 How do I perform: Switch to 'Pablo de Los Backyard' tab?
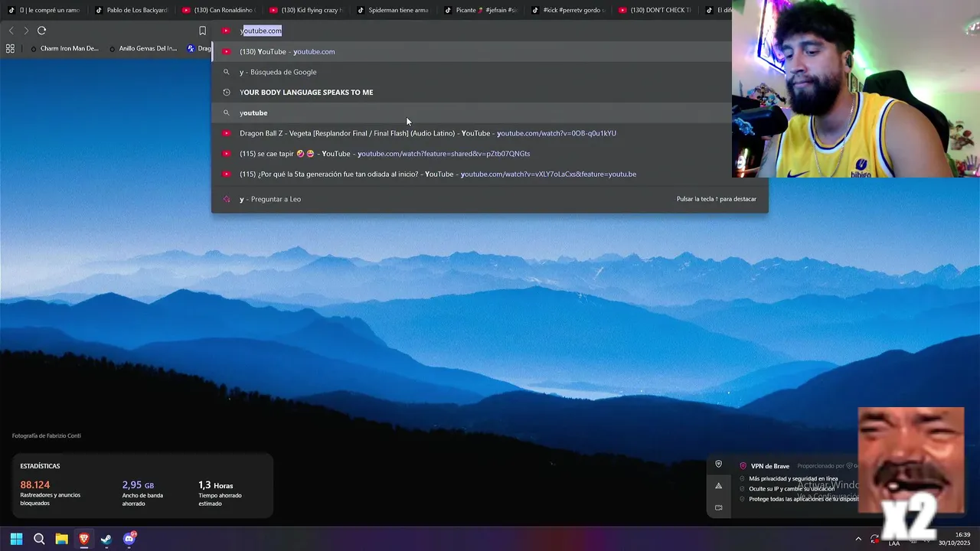click(131, 10)
